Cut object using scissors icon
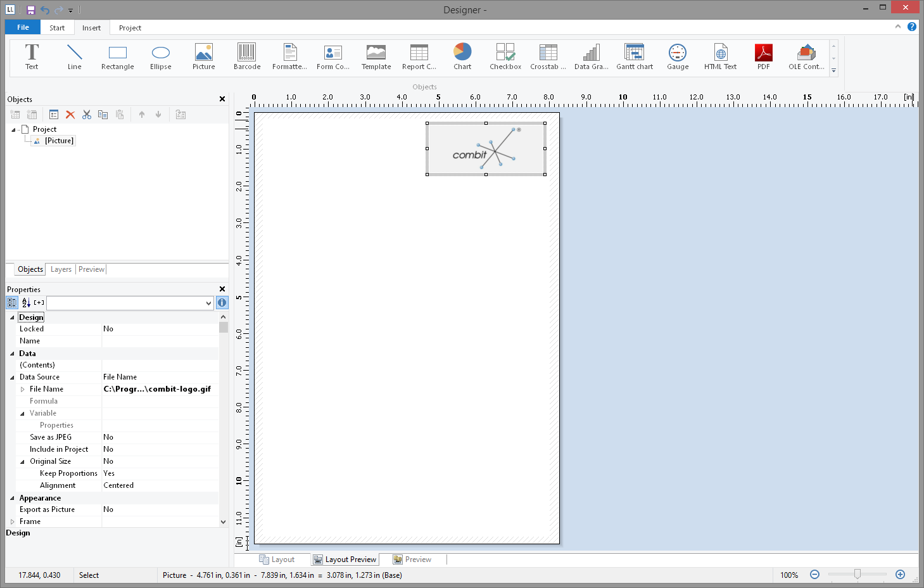Viewport: 924px width, 588px height. point(87,115)
